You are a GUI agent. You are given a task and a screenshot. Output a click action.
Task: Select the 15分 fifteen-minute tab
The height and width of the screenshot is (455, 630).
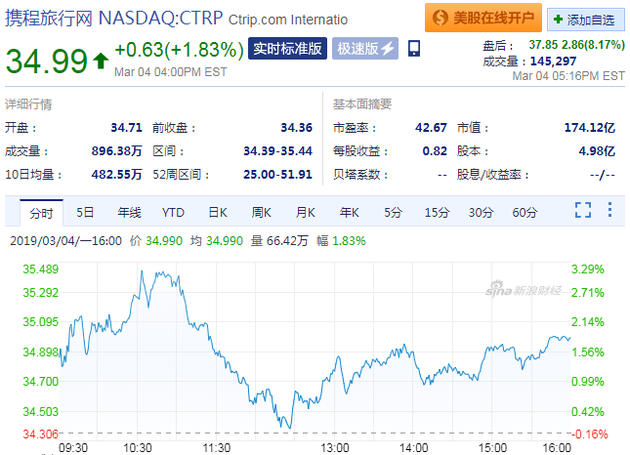coord(437,212)
